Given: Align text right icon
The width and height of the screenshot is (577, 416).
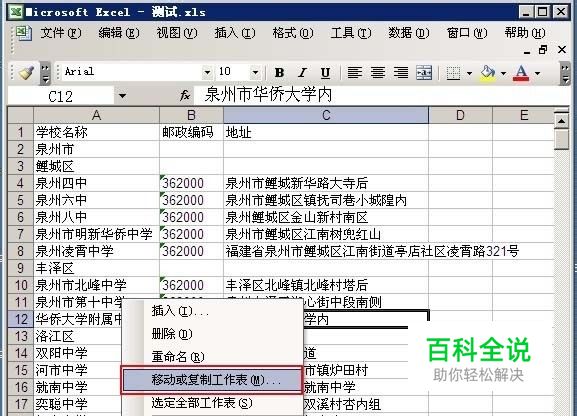Looking at the screenshot, I should [x=401, y=73].
